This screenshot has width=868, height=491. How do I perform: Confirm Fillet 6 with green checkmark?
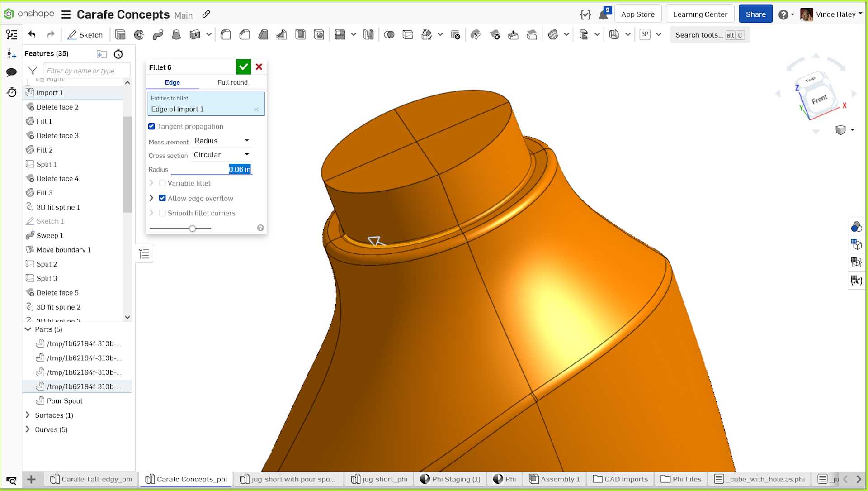pos(243,67)
